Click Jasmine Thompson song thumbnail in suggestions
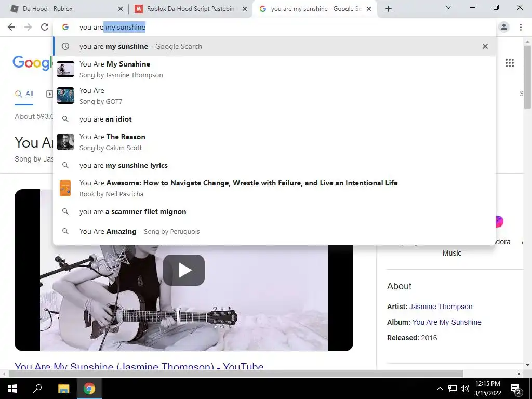Screen dimensions: 532x399 point(65,69)
